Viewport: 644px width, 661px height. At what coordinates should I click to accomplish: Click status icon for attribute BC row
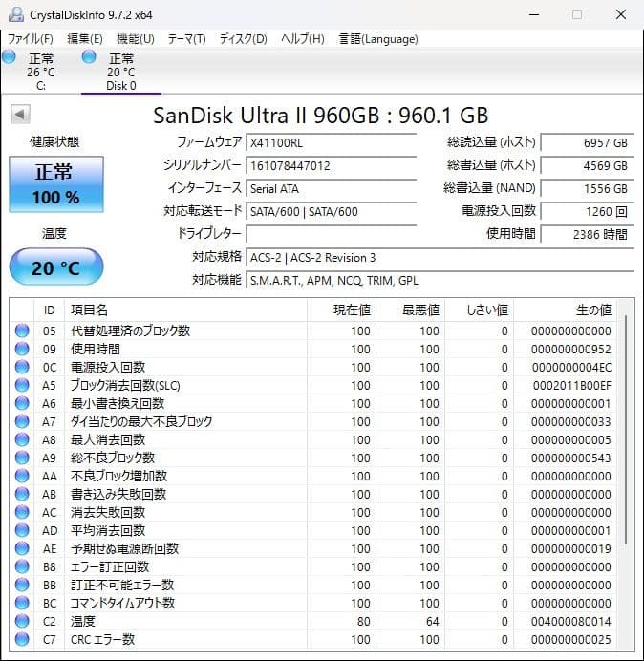[x=22, y=603]
